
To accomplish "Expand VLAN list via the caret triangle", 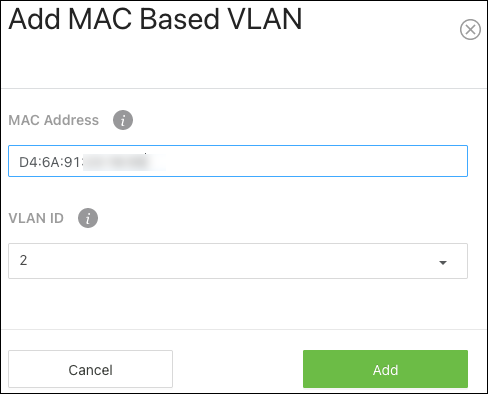I will pyautogui.click(x=443, y=263).
